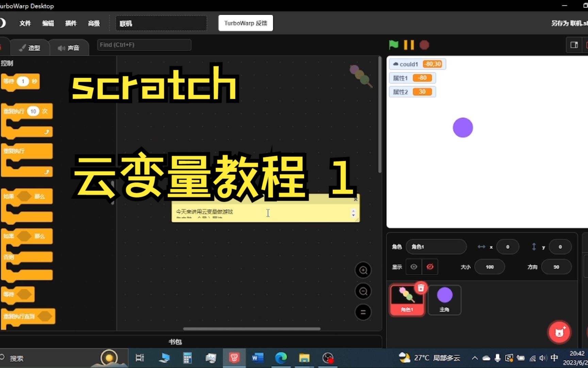588x368 pixels.
Task: Delete 角色1 using its trash icon
Action: point(421,288)
